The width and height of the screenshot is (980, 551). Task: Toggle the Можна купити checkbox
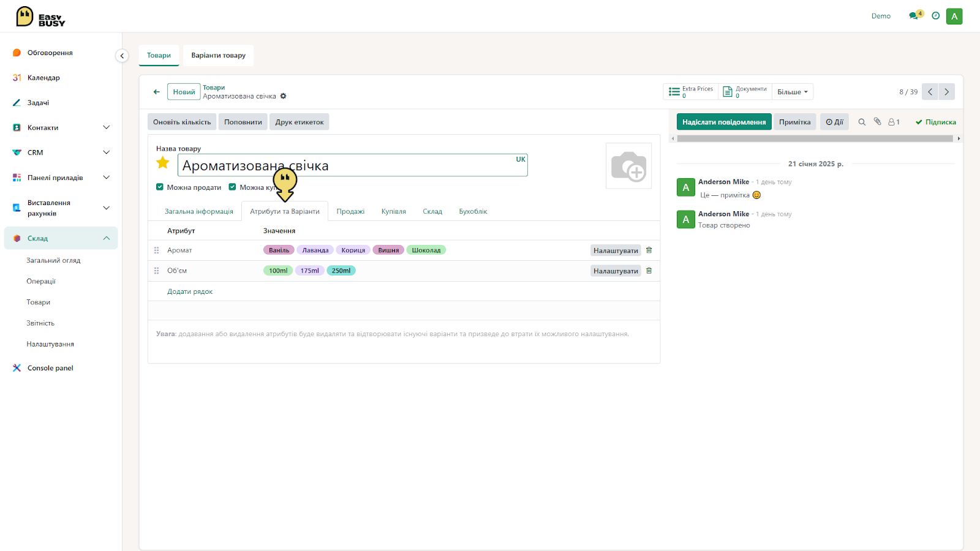point(232,187)
